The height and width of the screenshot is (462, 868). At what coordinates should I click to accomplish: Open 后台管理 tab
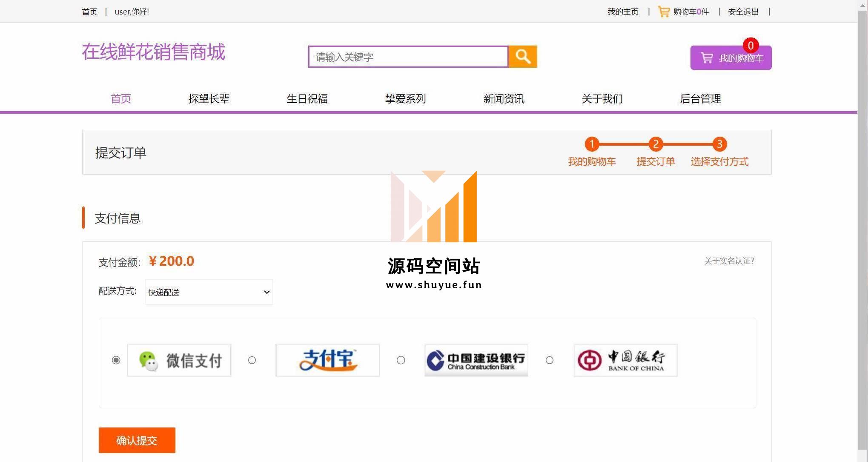701,99
